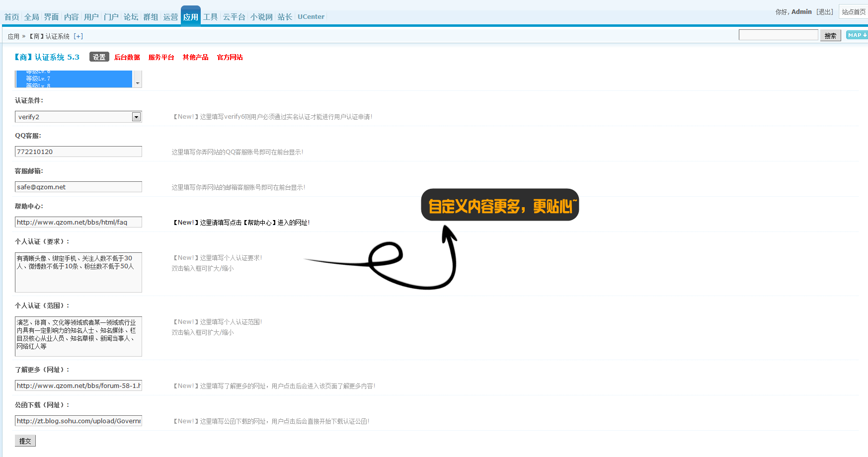Click the level list scrollbar down arrow

point(138,83)
